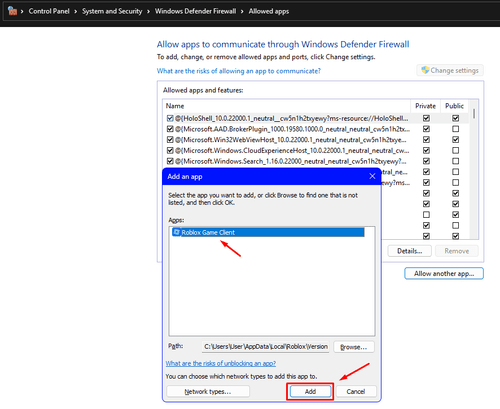The image size is (500, 409).
Task: Click Cancel in Add an app dialog
Action: point(356,391)
